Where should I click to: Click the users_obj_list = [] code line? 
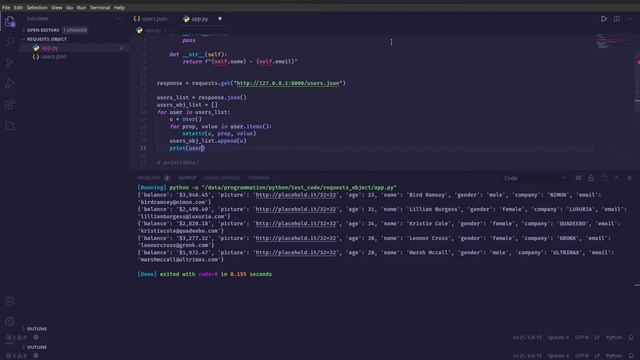(187, 105)
